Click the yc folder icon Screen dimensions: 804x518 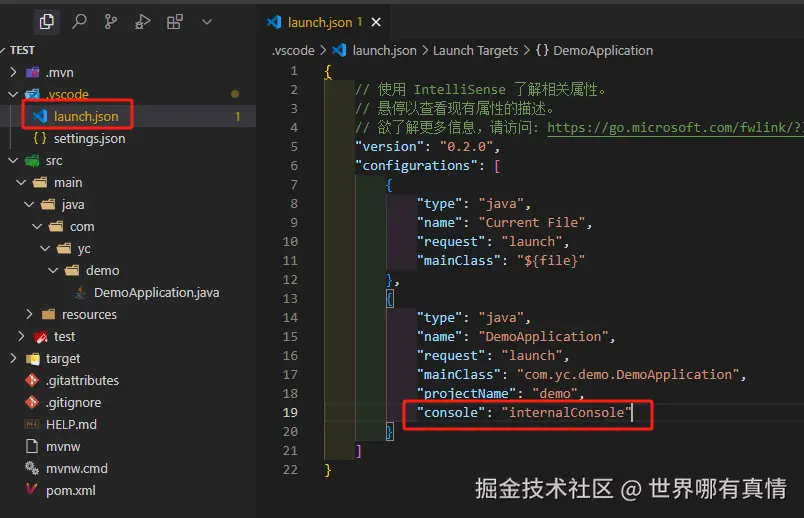64,248
